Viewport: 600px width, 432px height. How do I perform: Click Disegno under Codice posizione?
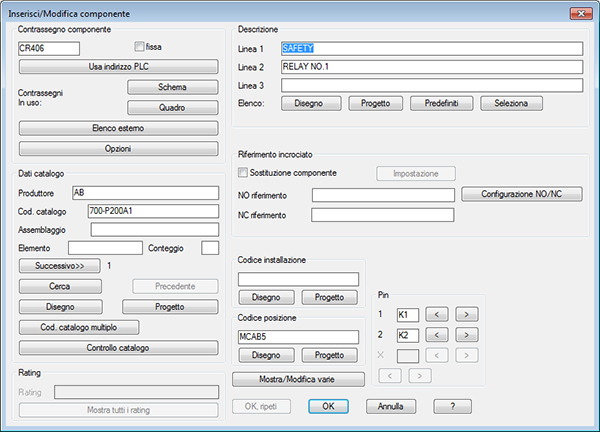(x=266, y=355)
